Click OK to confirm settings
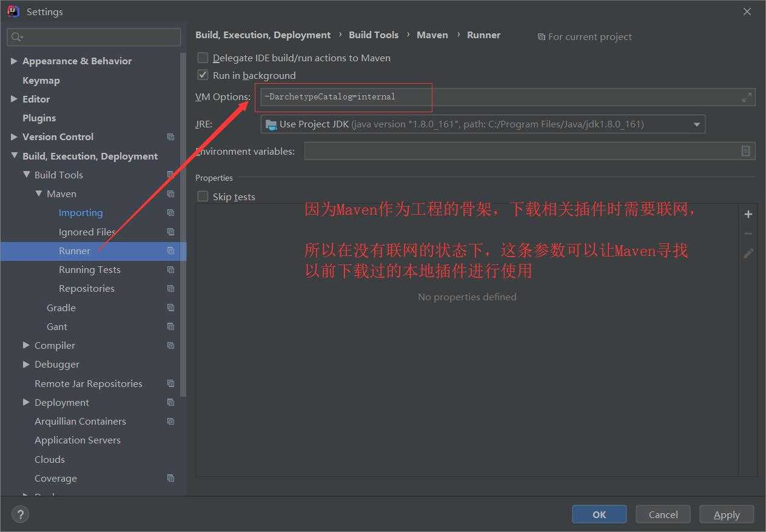This screenshot has height=532, width=766. [599, 514]
